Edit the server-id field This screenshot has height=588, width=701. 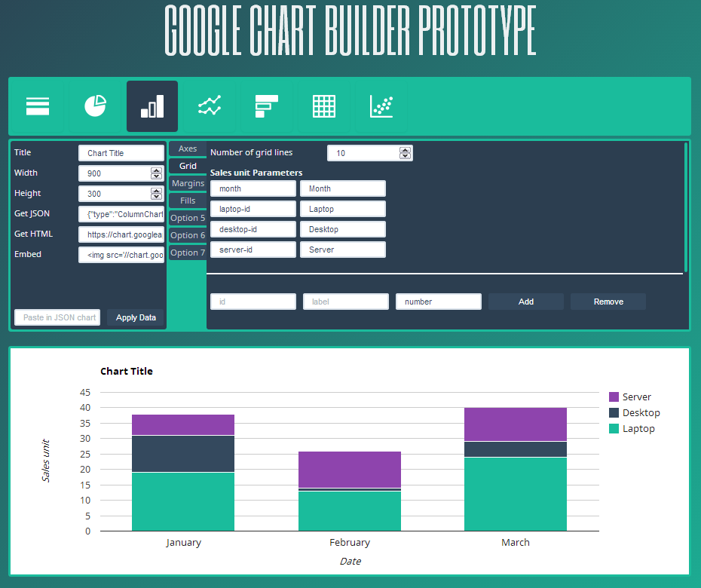coord(253,250)
